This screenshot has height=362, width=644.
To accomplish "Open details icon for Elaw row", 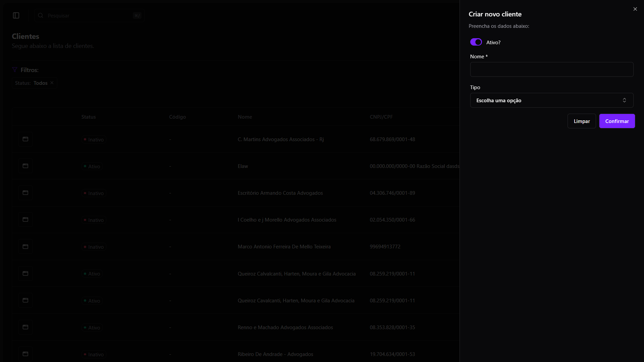I will (x=25, y=166).
